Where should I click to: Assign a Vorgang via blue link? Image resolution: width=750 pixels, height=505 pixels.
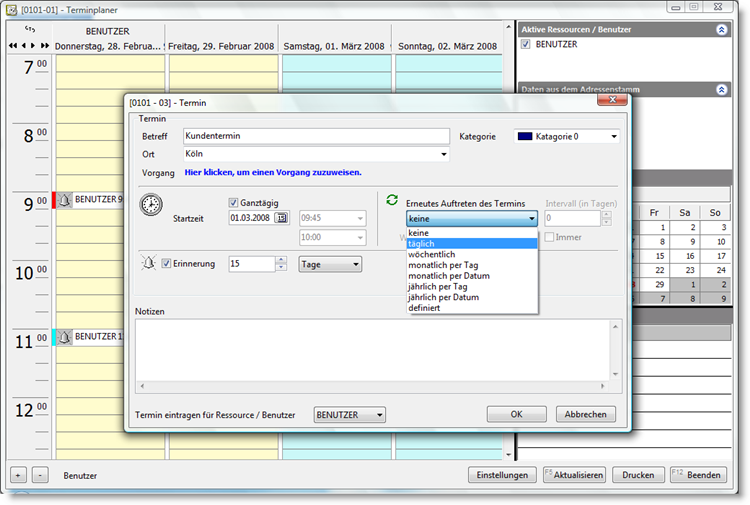click(x=273, y=172)
